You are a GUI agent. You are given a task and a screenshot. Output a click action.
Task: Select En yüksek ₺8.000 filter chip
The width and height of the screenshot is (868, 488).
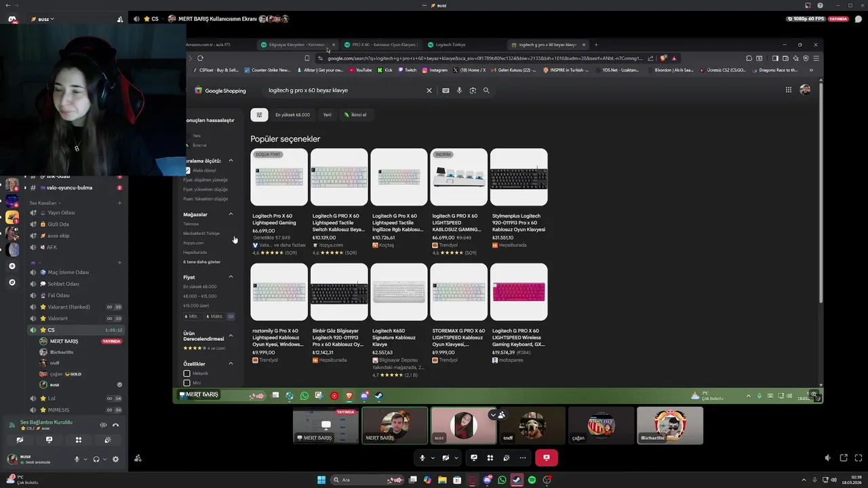tap(292, 115)
